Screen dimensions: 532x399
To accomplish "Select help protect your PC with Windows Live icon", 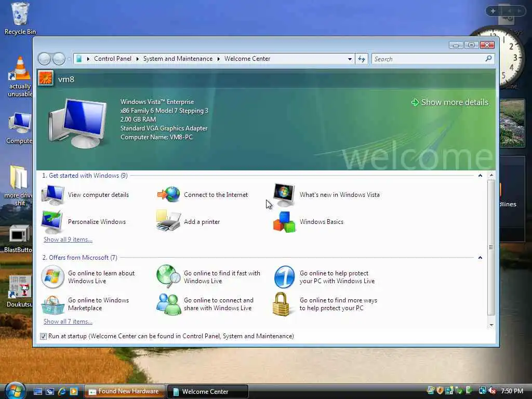I will [x=284, y=277].
